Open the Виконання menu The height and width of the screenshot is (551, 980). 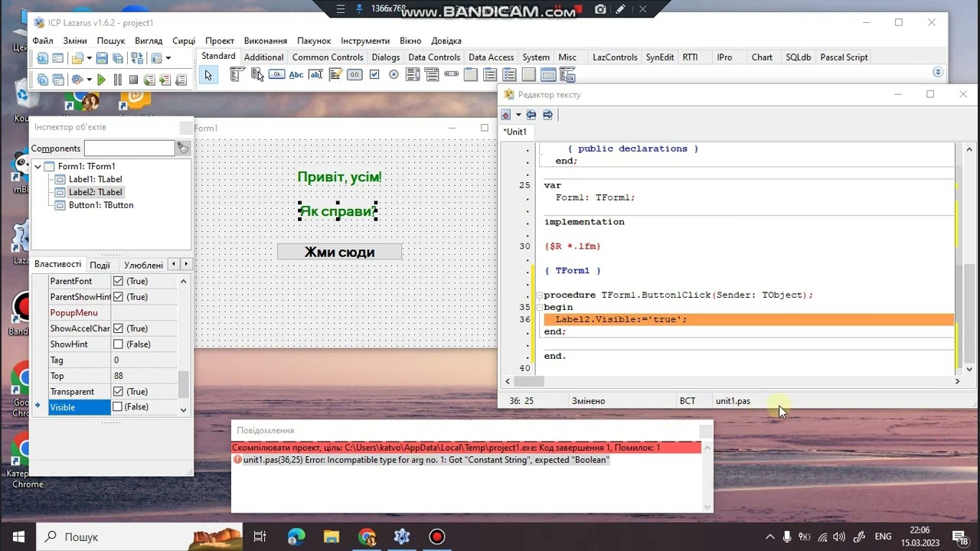266,41
